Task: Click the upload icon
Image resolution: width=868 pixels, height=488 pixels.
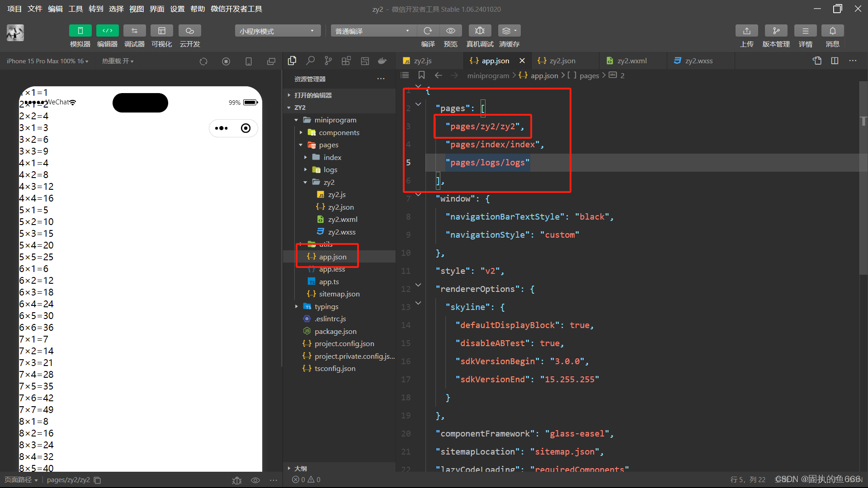Action: (746, 31)
